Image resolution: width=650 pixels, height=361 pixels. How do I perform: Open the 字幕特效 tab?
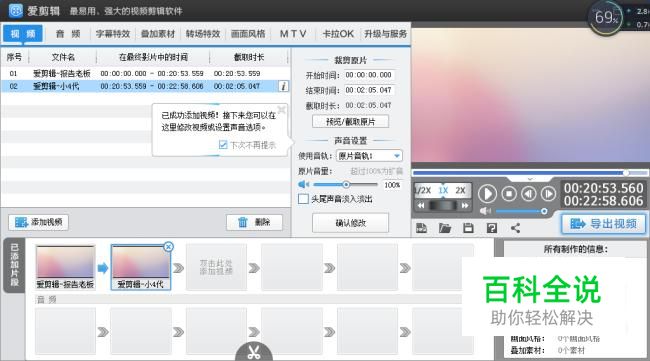coord(113,34)
